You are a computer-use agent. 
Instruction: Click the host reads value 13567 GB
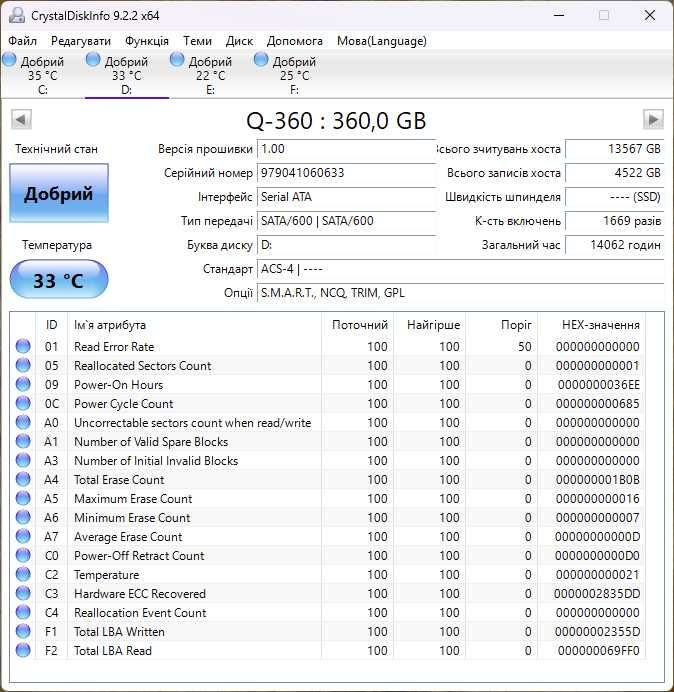614,149
